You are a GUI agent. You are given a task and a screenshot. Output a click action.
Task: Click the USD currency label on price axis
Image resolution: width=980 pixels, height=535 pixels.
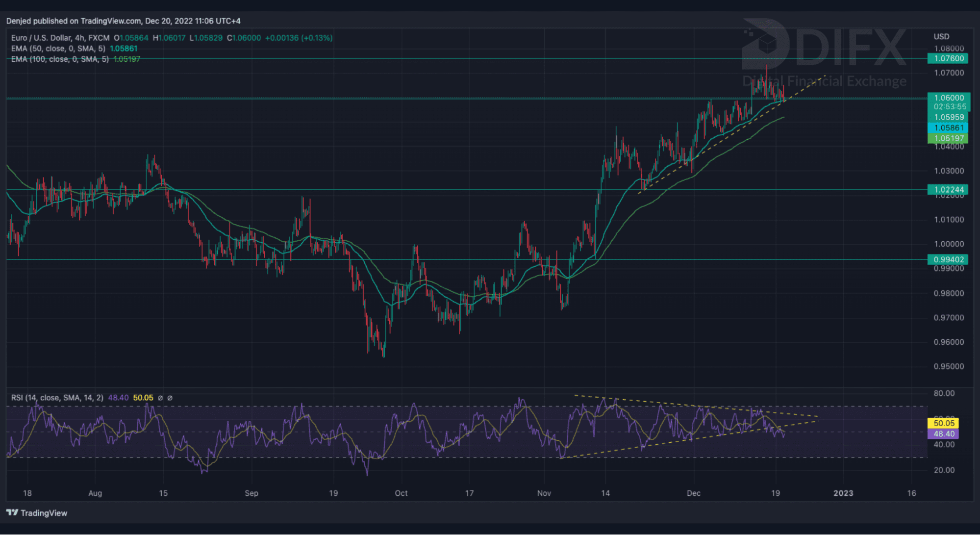tap(941, 37)
